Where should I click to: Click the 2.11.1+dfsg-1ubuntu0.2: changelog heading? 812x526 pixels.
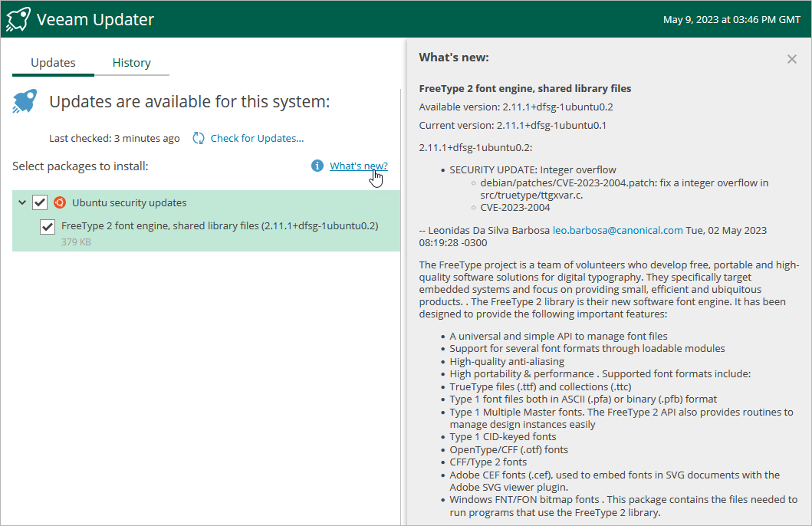(475, 147)
